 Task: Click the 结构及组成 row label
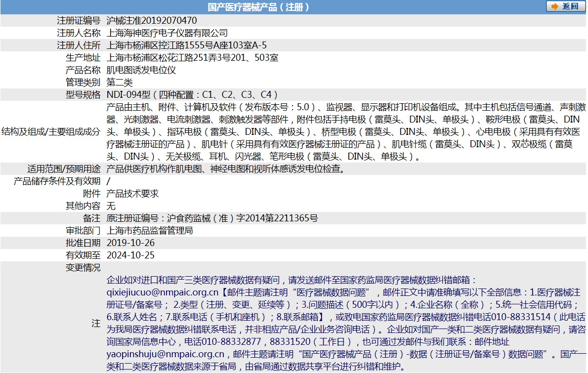(51, 131)
